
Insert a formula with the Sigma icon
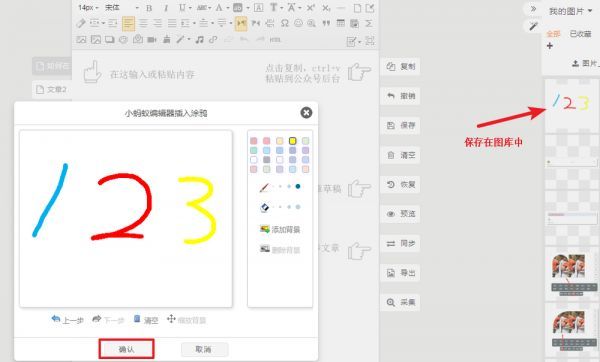(368, 23)
